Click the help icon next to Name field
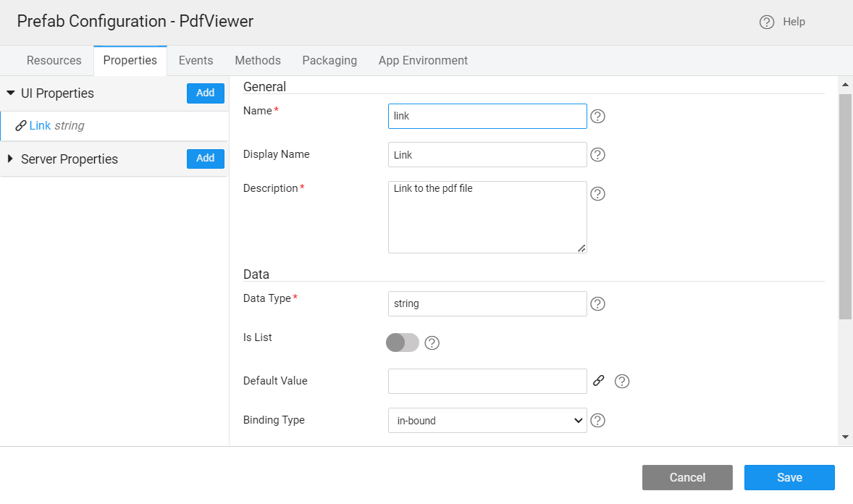The height and width of the screenshot is (504, 853). point(597,117)
